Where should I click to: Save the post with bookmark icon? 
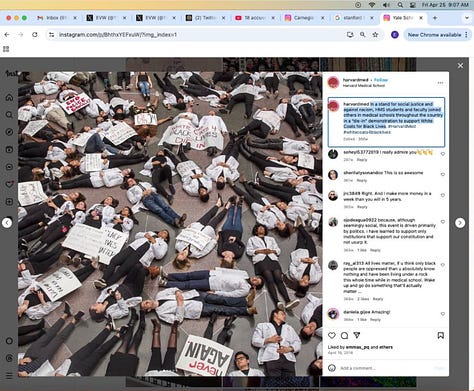click(440, 335)
